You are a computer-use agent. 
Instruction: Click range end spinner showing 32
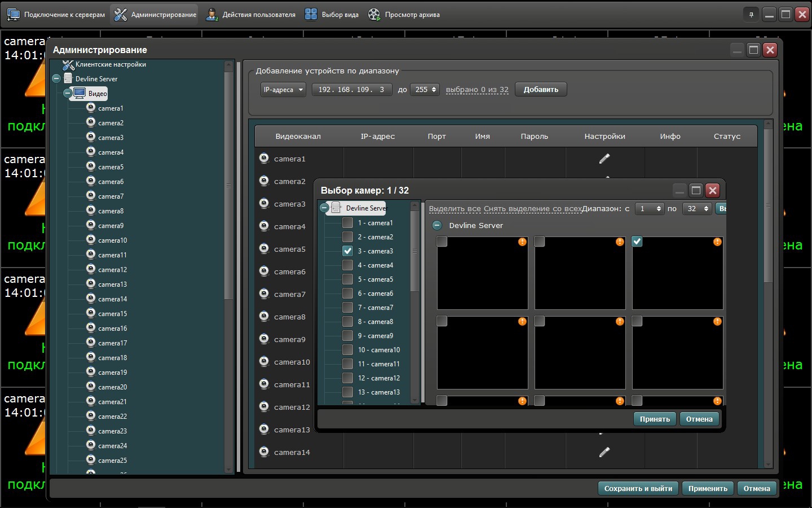[697, 209]
